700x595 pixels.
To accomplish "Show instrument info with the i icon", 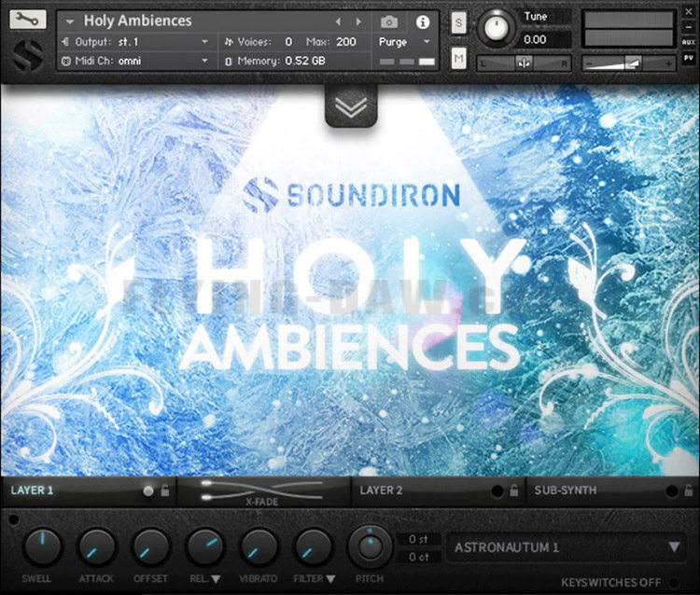I will tap(422, 21).
